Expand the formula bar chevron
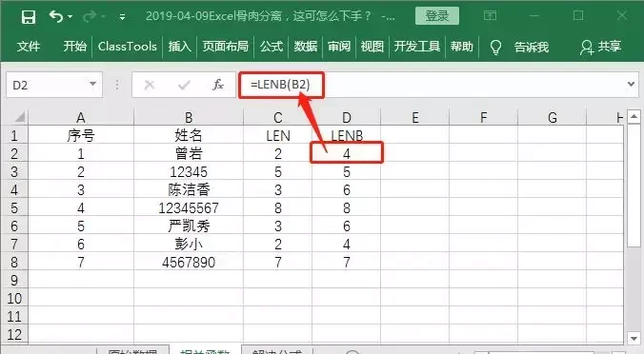The width and height of the screenshot is (644, 354). click(631, 84)
